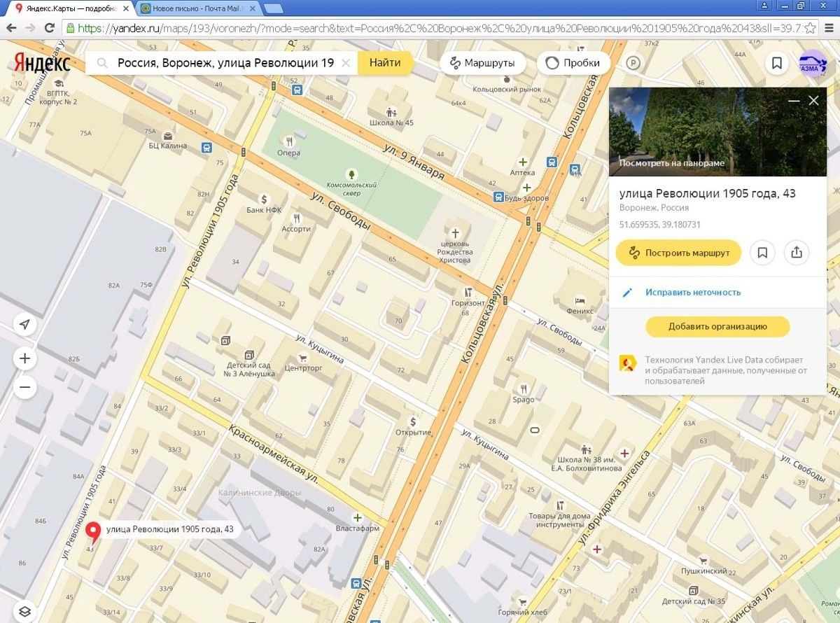
Task: Click Комсомольский сквер park icon
Action: point(352,174)
